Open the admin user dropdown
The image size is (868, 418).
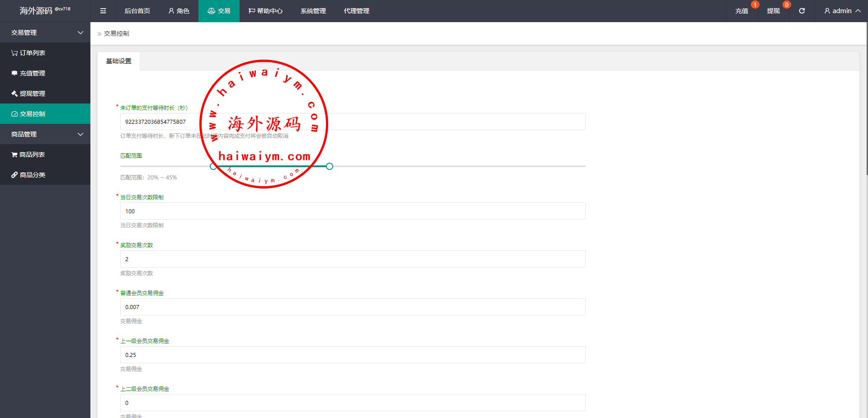click(842, 11)
